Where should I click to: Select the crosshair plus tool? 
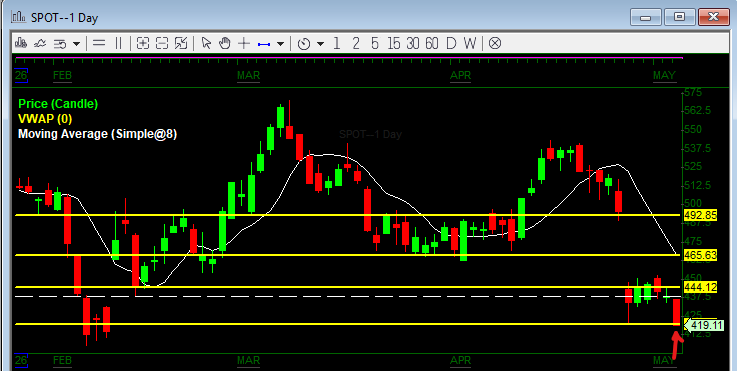(243, 44)
